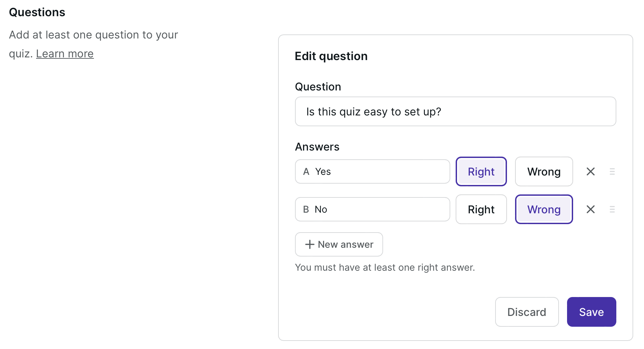Remove answer B 'No' with X icon

click(590, 209)
